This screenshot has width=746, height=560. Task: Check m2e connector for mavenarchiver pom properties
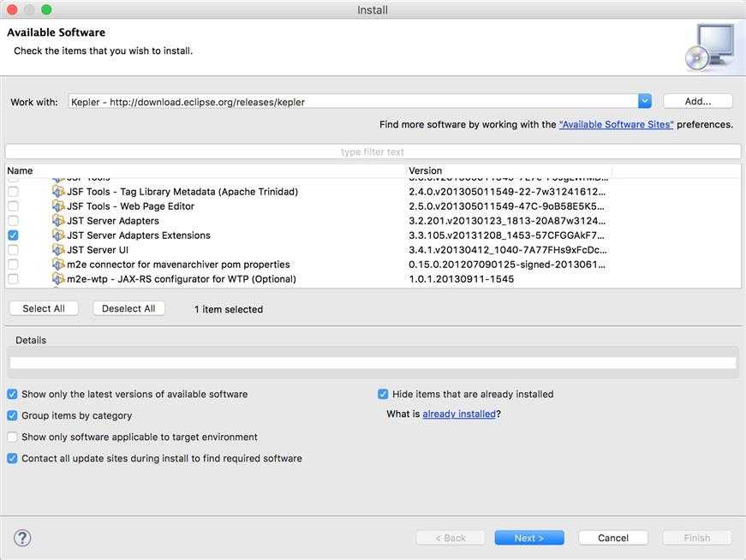(x=14, y=265)
